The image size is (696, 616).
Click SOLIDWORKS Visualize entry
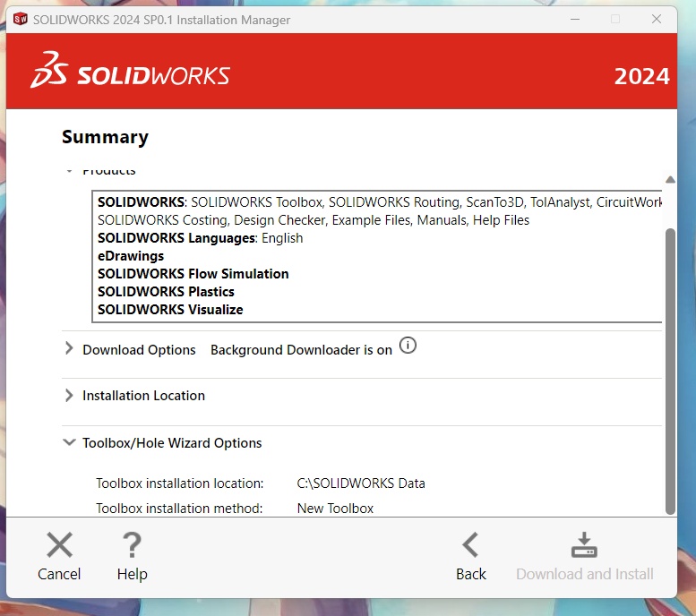[170, 309]
